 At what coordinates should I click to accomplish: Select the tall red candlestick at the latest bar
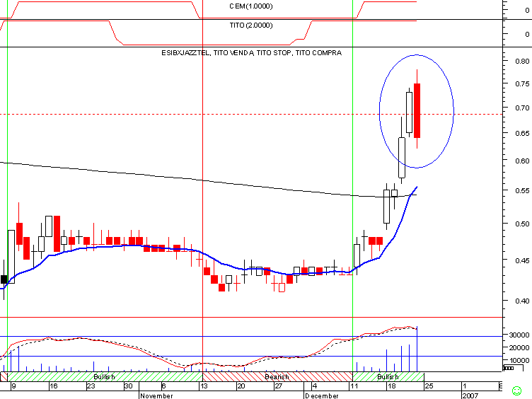417,110
